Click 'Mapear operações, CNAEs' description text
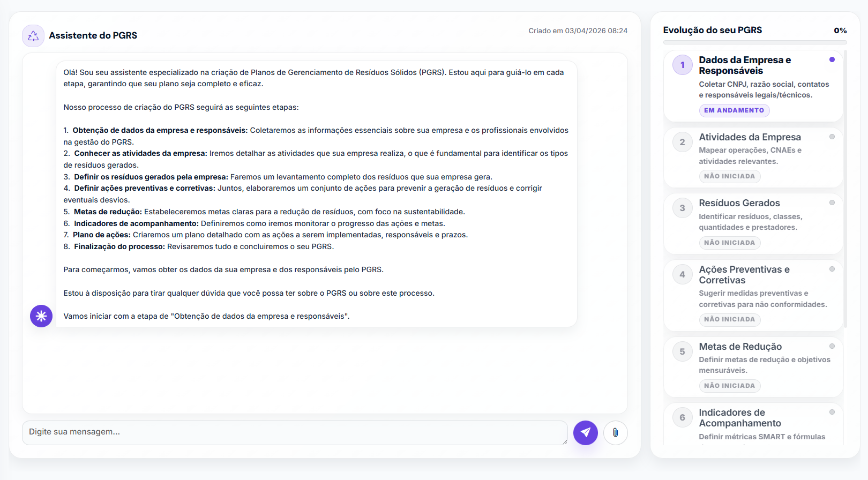 pos(750,156)
